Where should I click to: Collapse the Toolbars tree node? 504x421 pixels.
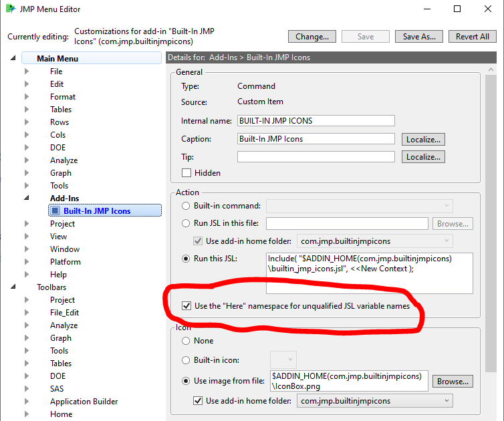(13, 287)
